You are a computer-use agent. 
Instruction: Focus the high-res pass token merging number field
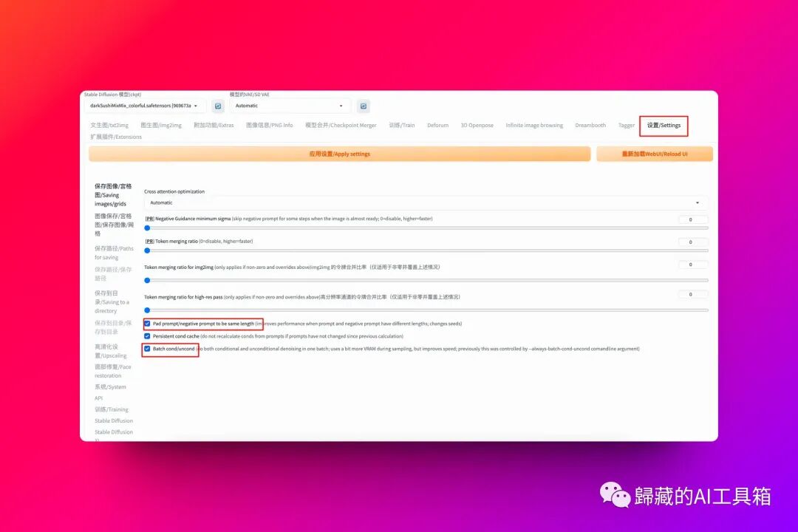click(692, 294)
